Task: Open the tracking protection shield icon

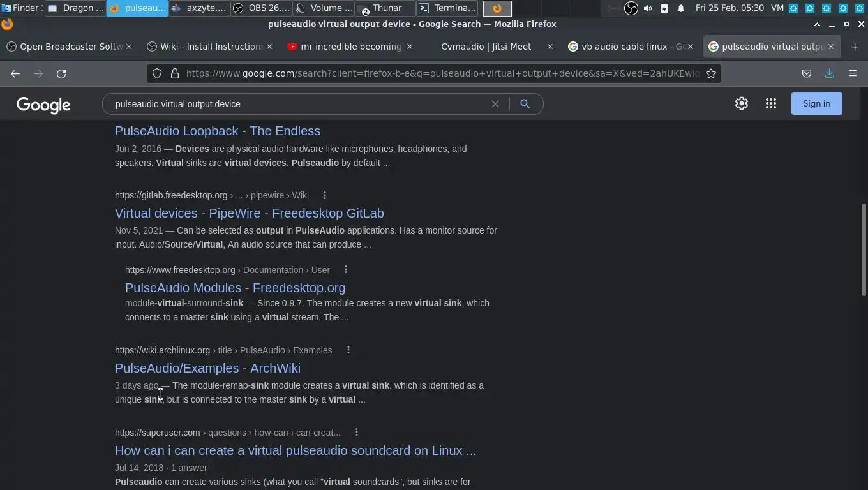Action: point(157,73)
